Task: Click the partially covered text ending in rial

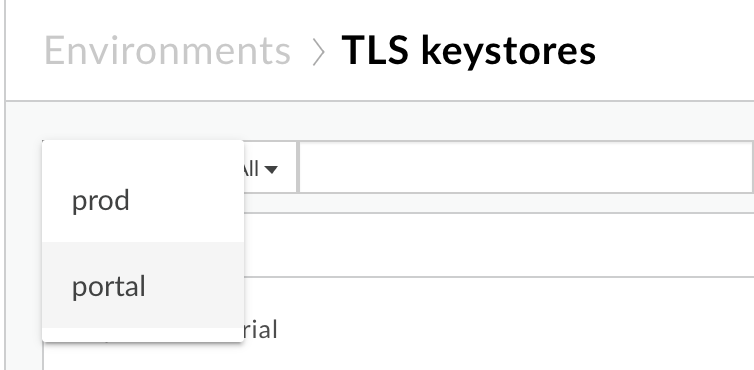Action: [x=261, y=330]
